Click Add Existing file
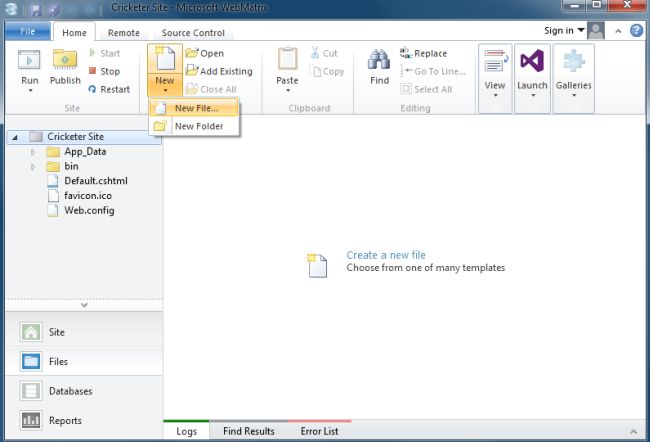650x442 pixels. 219,71
